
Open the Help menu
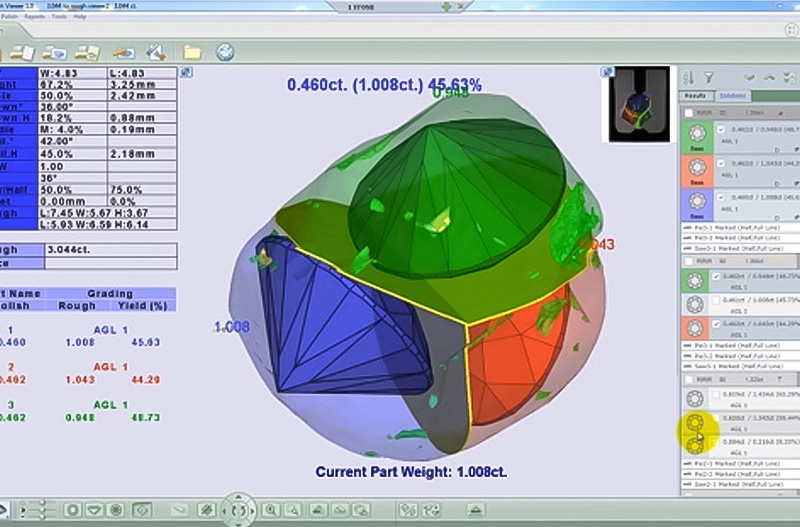(80, 16)
